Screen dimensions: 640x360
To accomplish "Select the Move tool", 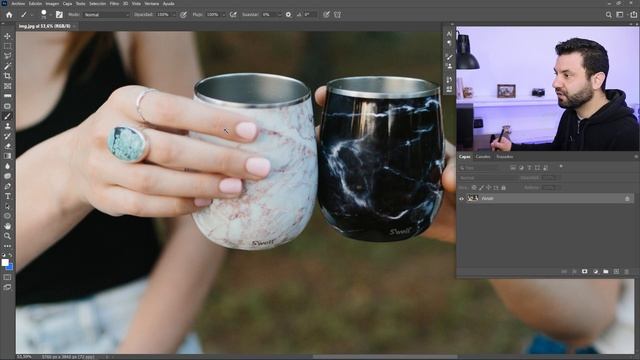I will 7,36.
